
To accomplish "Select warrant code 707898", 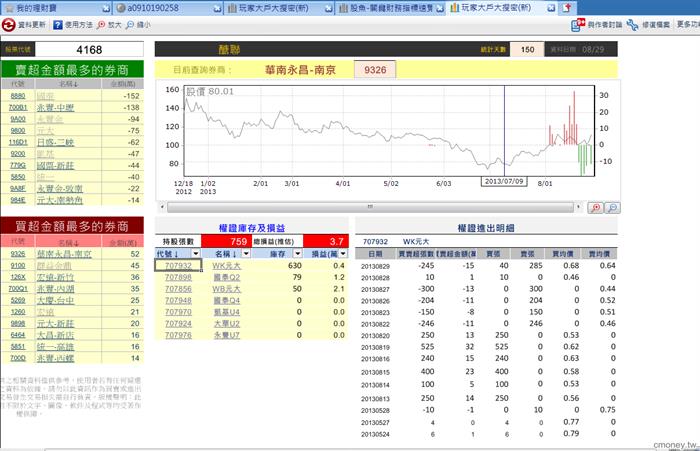I will point(178,277).
